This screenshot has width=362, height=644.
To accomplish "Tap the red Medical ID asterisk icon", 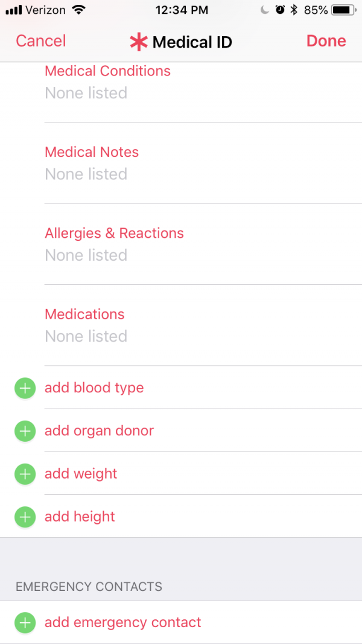I will point(139,42).
